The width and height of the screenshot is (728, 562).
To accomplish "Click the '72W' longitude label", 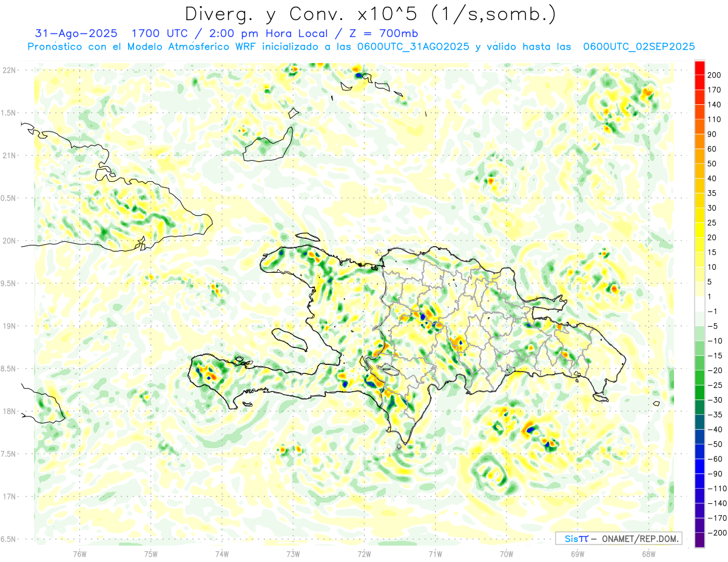I will pyautogui.click(x=364, y=553).
